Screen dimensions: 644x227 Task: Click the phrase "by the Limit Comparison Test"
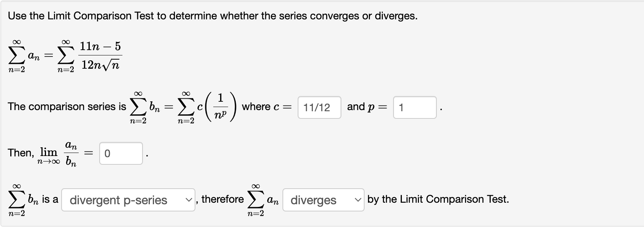438,199
